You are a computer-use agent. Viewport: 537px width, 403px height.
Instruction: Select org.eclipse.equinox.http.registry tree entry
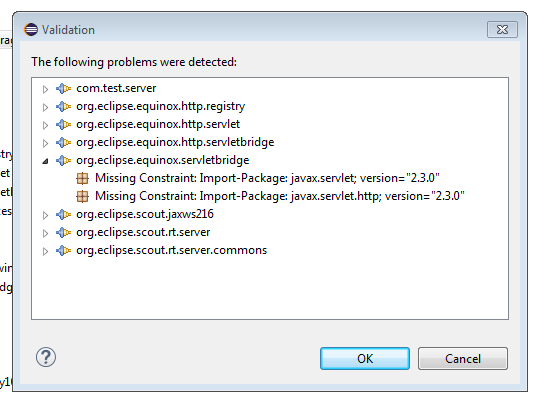coord(161,106)
